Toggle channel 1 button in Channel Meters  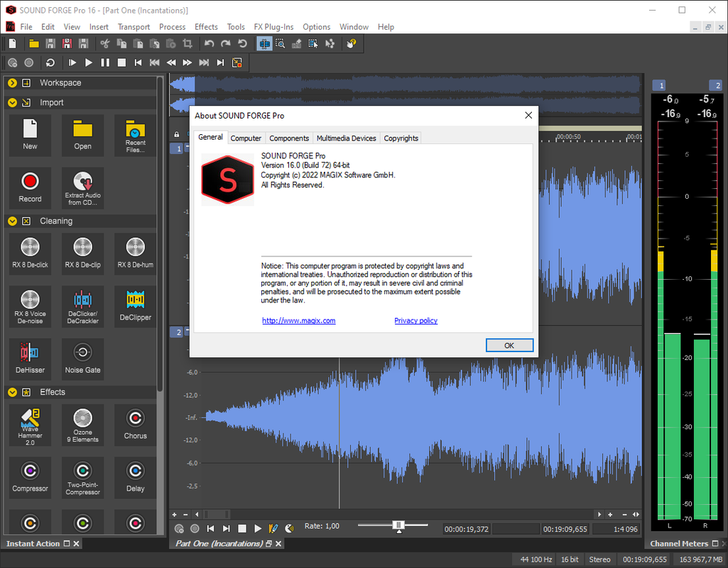click(659, 85)
